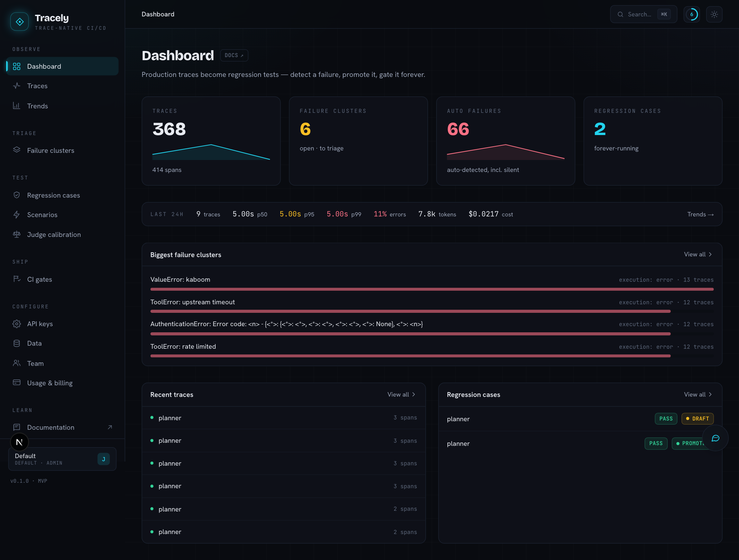Navigate to Failure clusters
Image resolution: width=739 pixels, height=560 pixels.
62,150
